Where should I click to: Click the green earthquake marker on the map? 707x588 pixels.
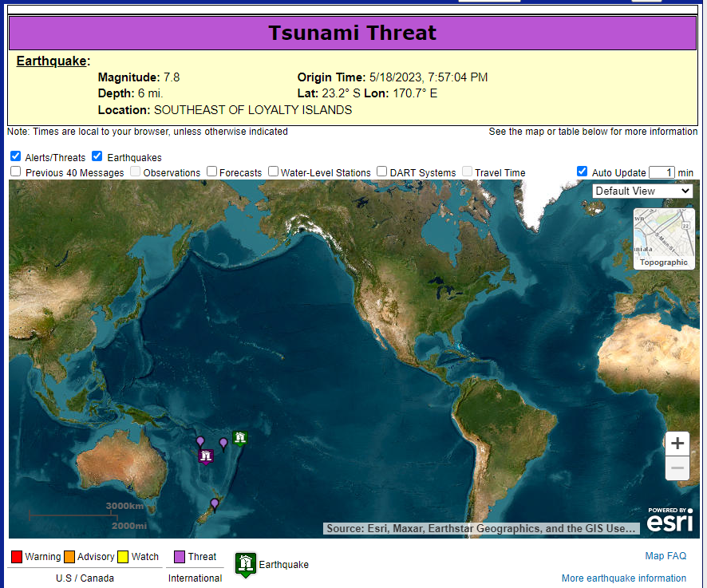coord(240,438)
